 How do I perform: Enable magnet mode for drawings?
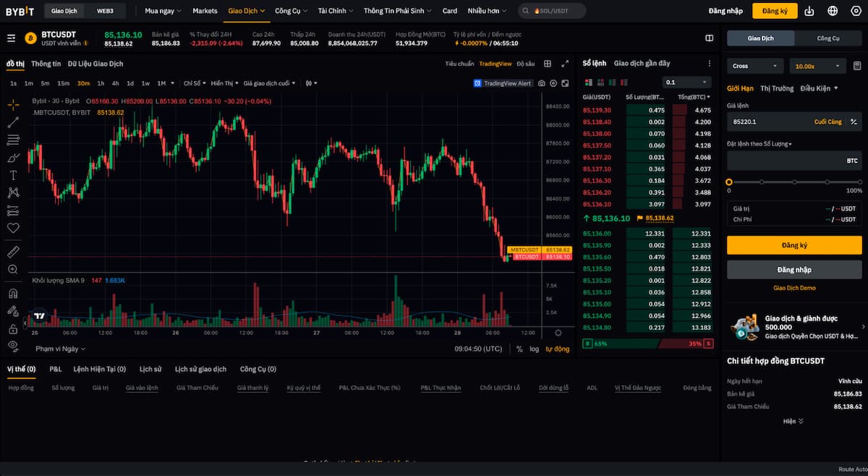click(13, 294)
